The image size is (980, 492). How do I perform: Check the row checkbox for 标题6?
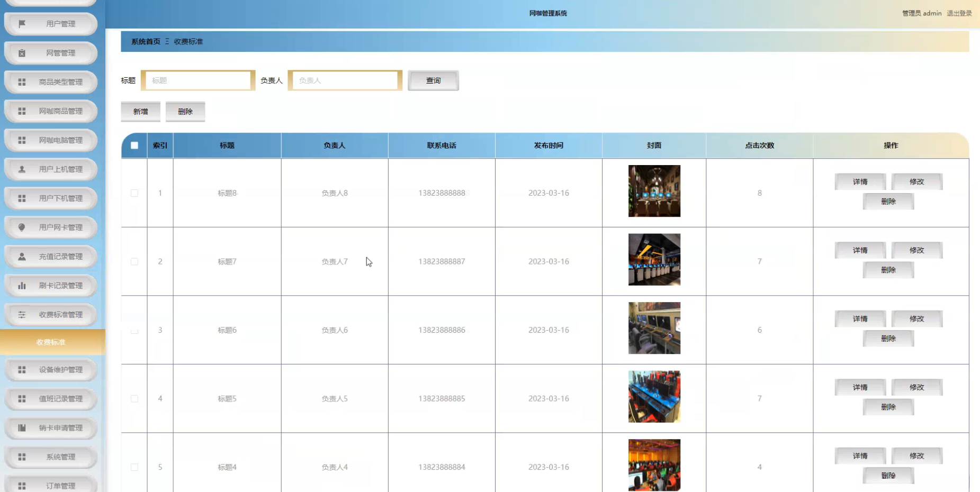pos(134,330)
